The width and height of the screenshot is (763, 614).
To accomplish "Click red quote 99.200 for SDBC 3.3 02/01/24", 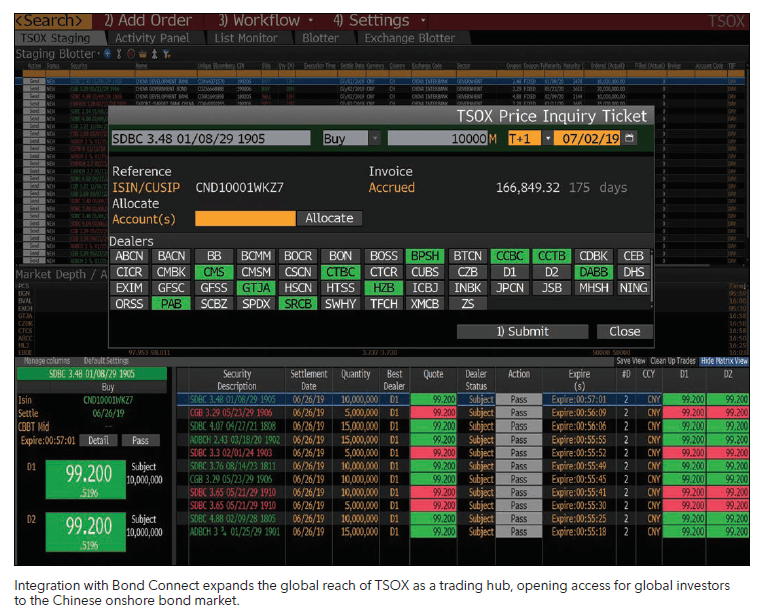I will (433, 452).
